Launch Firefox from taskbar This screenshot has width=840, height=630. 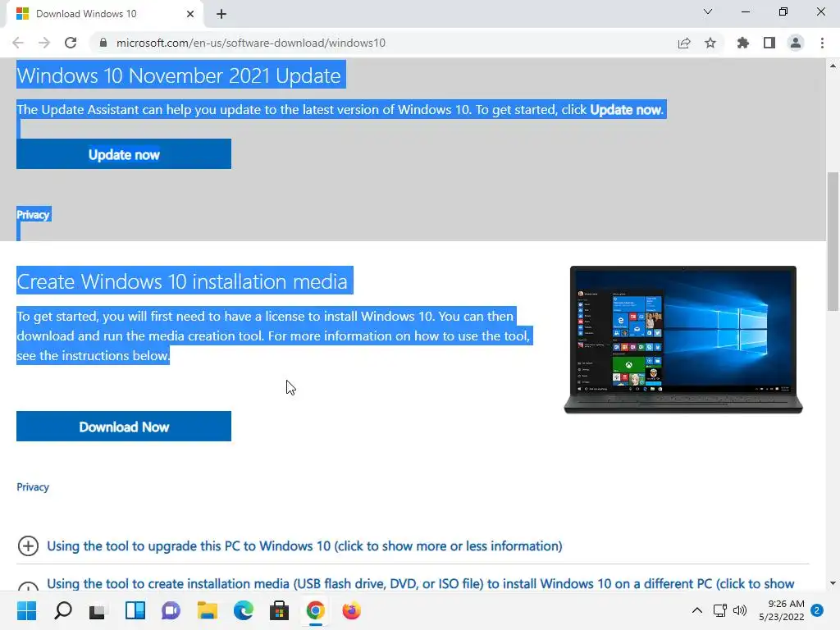pyautogui.click(x=351, y=610)
